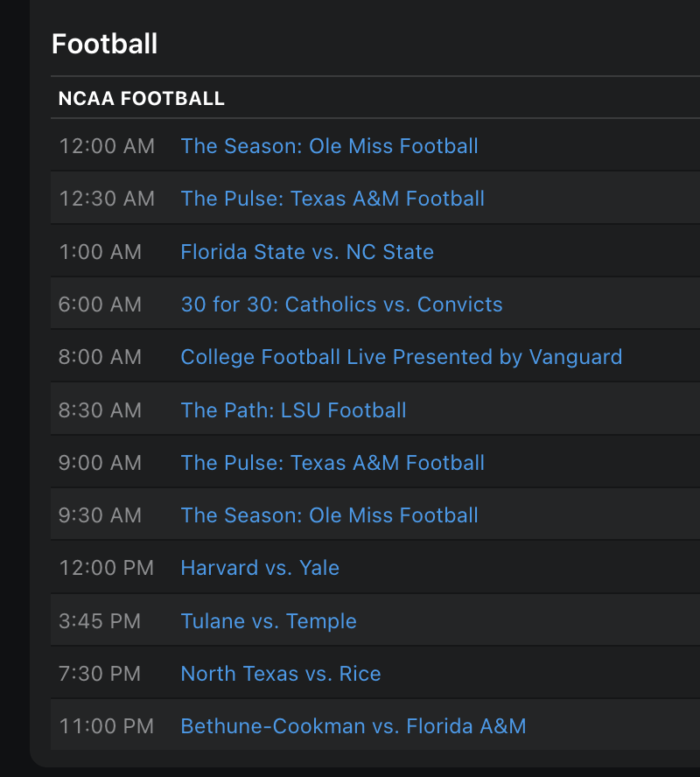The height and width of the screenshot is (777, 700).
Task: Click the Football heading at the top
Action: tap(105, 44)
